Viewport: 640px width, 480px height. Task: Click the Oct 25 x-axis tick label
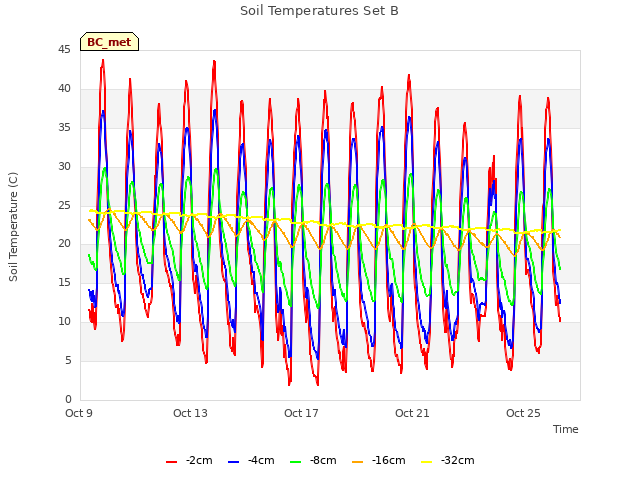tap(523, 413)
